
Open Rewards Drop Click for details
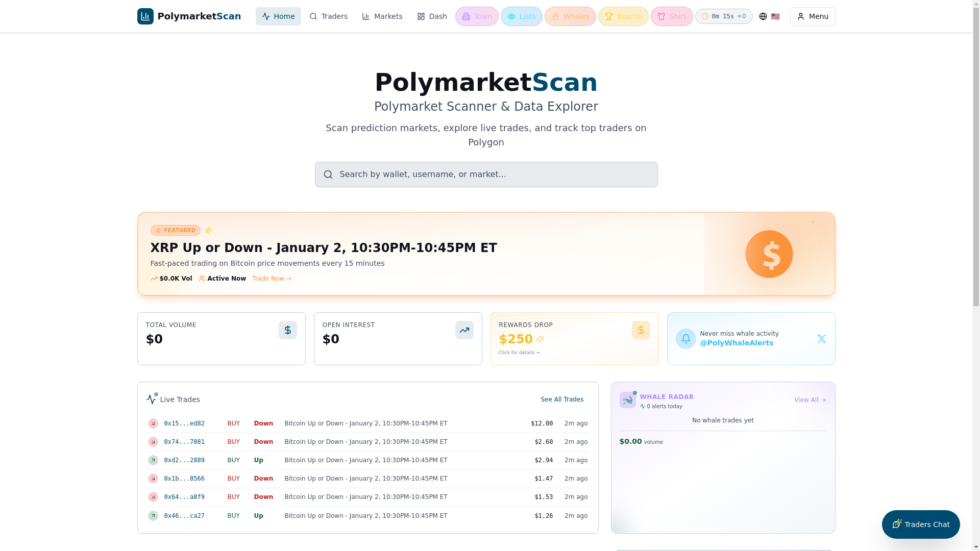coord(519,353)
